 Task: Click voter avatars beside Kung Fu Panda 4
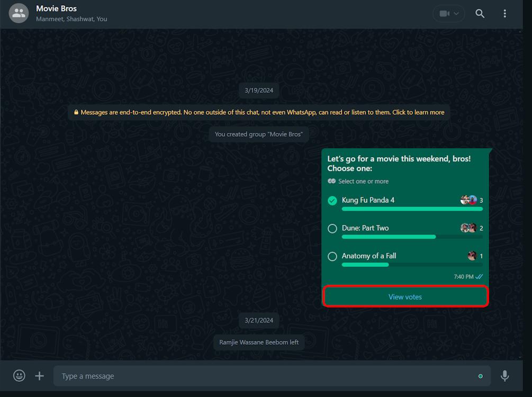[x=468, y=200]
